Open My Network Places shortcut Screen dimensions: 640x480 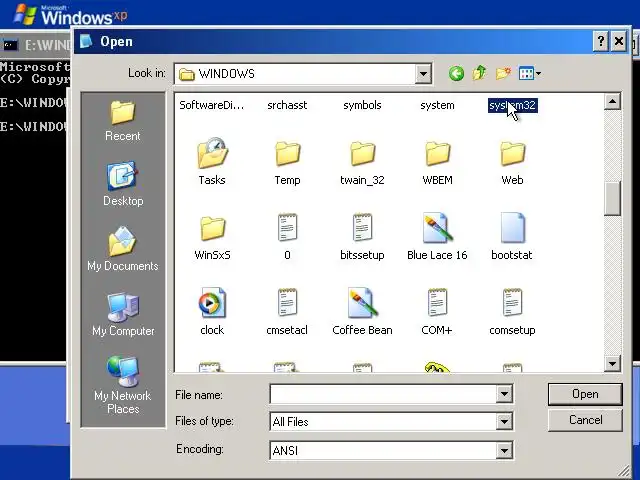click(x=122, y=385)
